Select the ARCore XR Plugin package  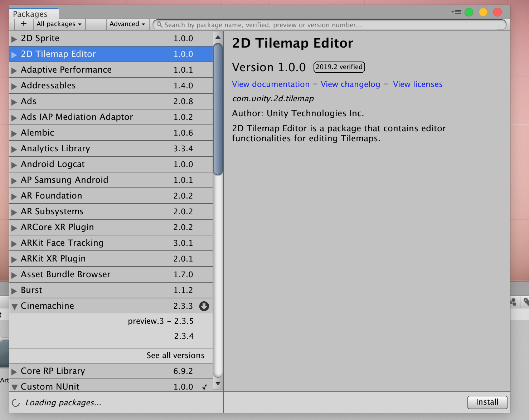tap(111, 227)
